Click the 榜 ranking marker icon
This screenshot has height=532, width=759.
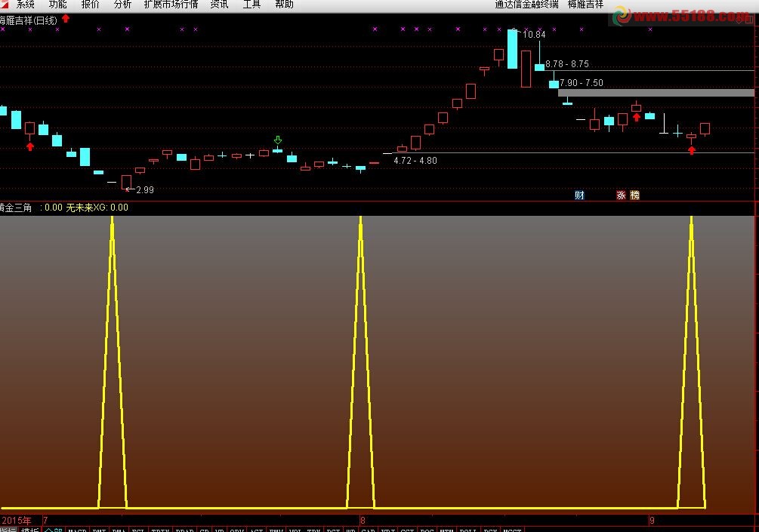pos(634,195)
